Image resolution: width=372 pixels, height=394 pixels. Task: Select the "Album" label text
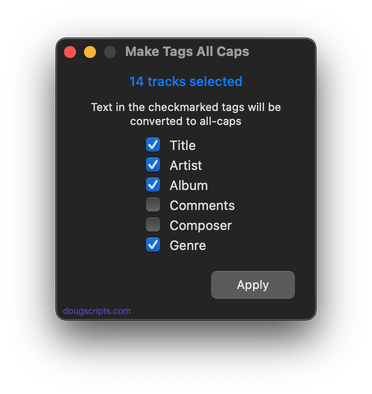(x=189, y=185)
